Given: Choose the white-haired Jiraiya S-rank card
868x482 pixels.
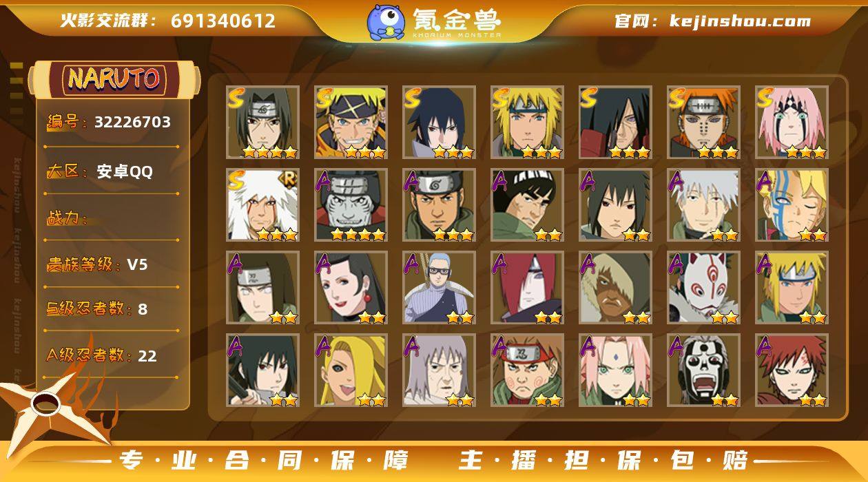Looking at the screenshot, I should (263, 205).
